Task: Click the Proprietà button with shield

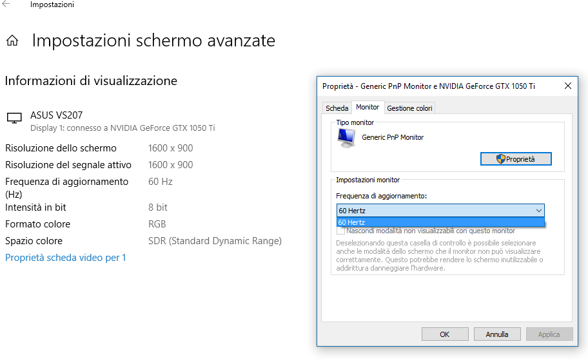Action: [x=516, y=159]
